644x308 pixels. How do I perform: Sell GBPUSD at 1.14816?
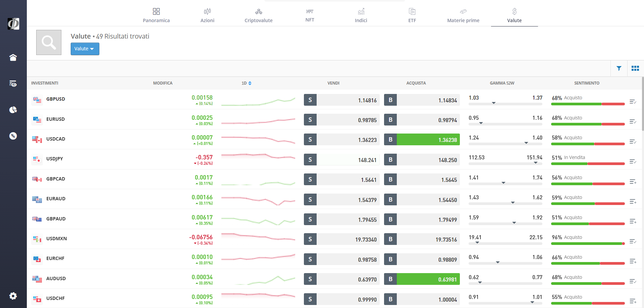342,100
